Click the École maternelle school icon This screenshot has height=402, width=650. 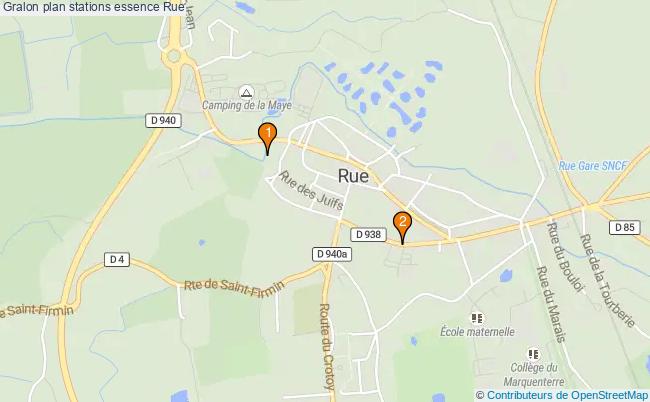tap(477, 318)
